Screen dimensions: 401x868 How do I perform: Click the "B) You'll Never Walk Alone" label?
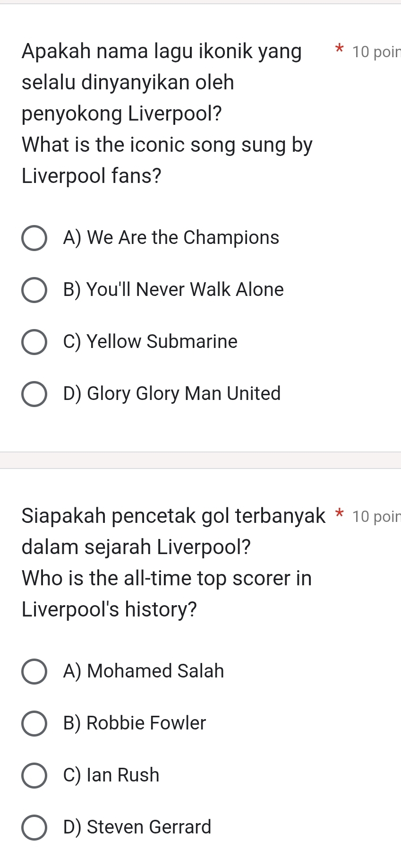(173, 289)
